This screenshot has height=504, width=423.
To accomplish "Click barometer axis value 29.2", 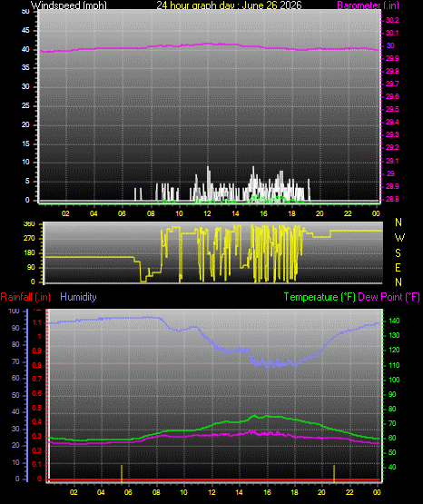I will coord(392,147).
